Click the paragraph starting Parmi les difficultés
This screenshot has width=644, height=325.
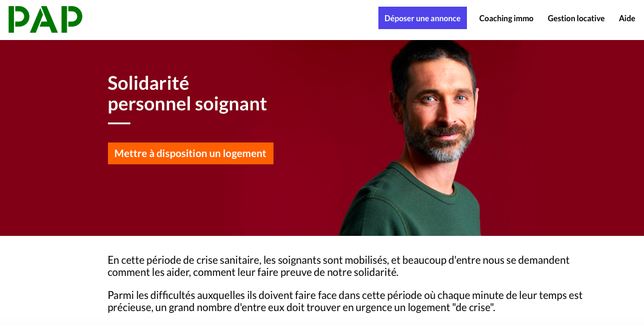345,301
